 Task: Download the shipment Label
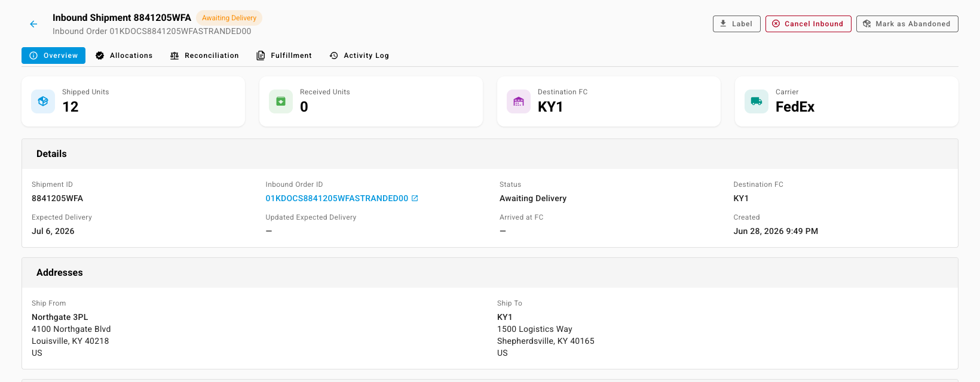[737, 24]
